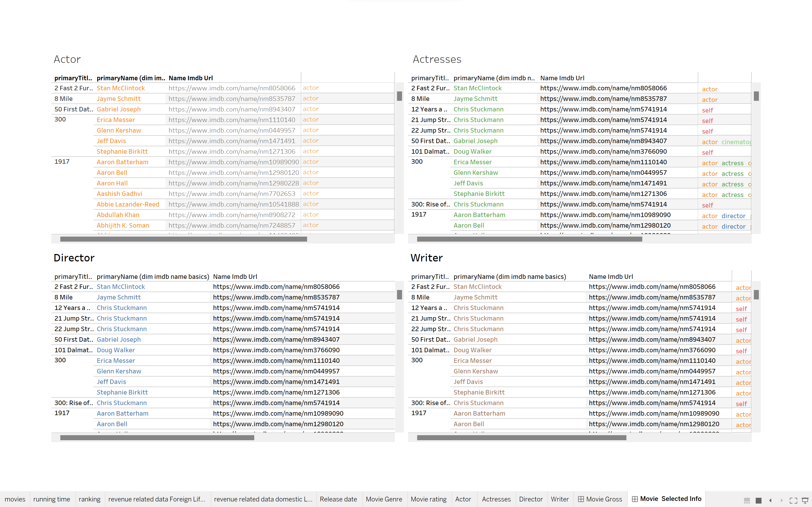The width and height of the screenshot is (812, 507).
Task: Open the Release date sheet tab
Action: pyautogui.click(x=338, y=499)
